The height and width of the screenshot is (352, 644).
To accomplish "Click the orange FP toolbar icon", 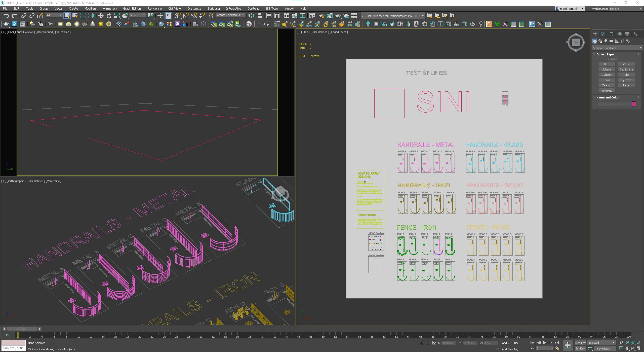I will tap(489, 24).
